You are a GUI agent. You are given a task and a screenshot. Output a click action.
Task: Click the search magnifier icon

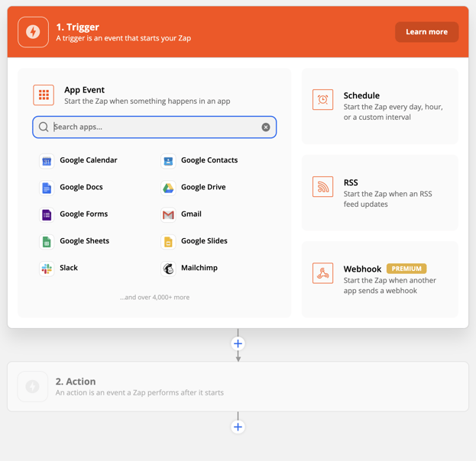[44, 127]
